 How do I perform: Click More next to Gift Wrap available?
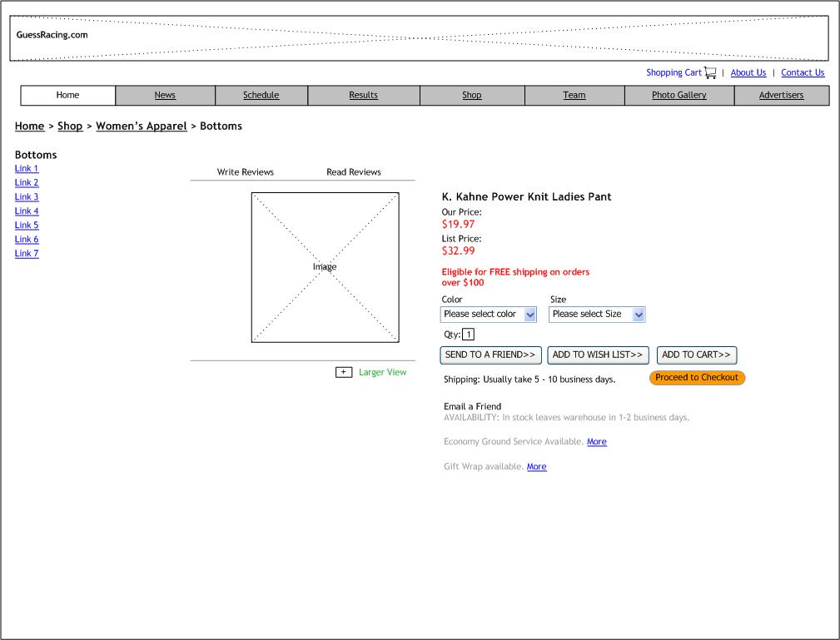pos(536,467)
